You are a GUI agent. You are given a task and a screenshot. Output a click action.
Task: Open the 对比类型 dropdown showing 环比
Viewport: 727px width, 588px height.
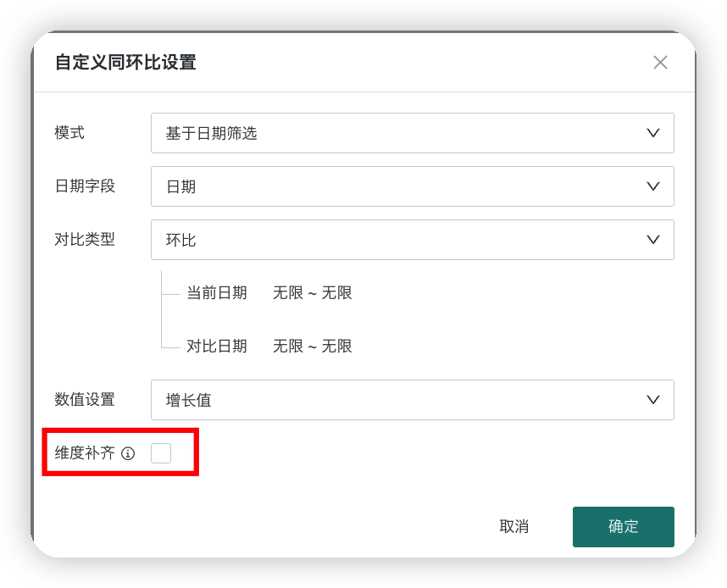coord(412,240)
